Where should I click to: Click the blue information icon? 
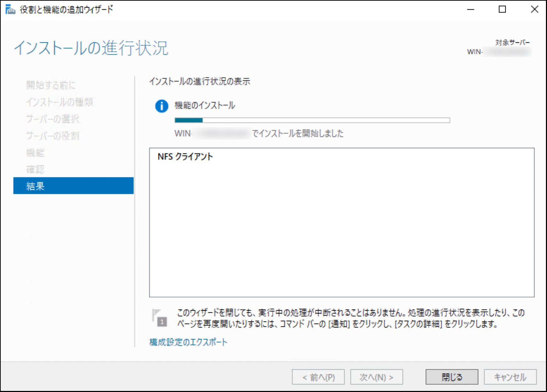click(x=161, y=106)
